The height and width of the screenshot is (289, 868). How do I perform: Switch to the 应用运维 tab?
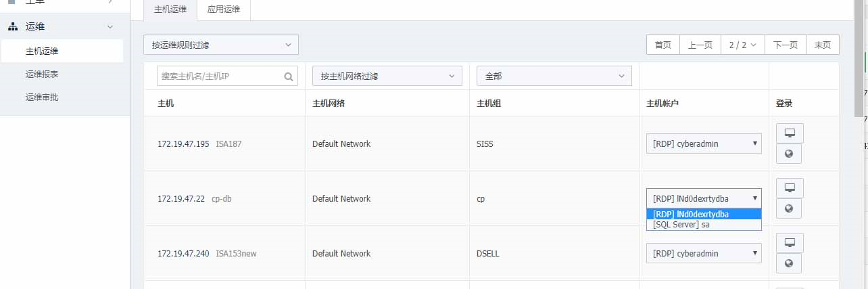coord(224,10)
